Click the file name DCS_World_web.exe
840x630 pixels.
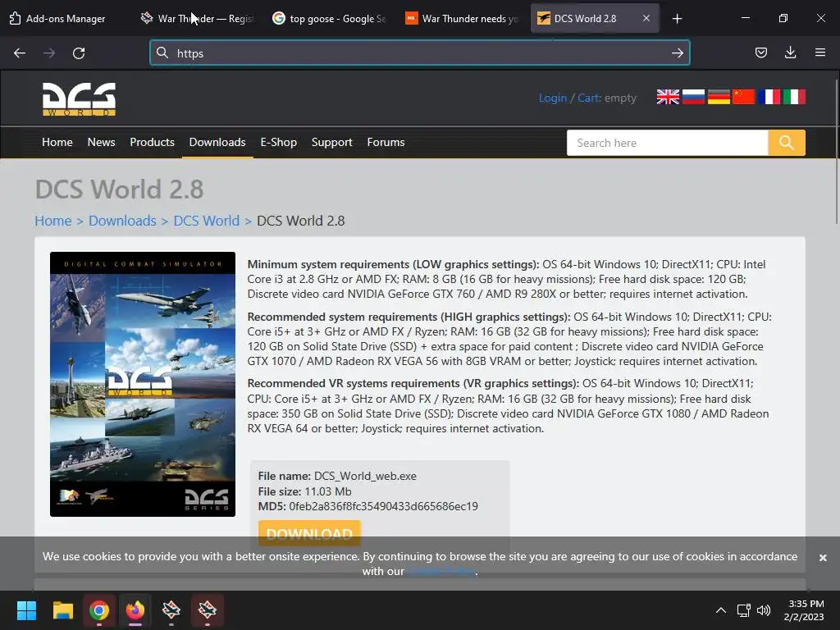point(365,476)
